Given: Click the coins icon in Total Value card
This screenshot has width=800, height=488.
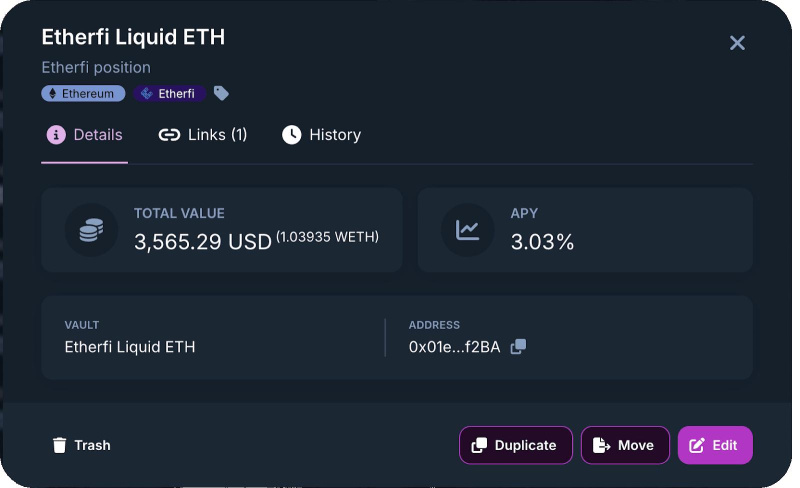Looking at the screenshot, I should pyautogui.click(x=91, y=230).
